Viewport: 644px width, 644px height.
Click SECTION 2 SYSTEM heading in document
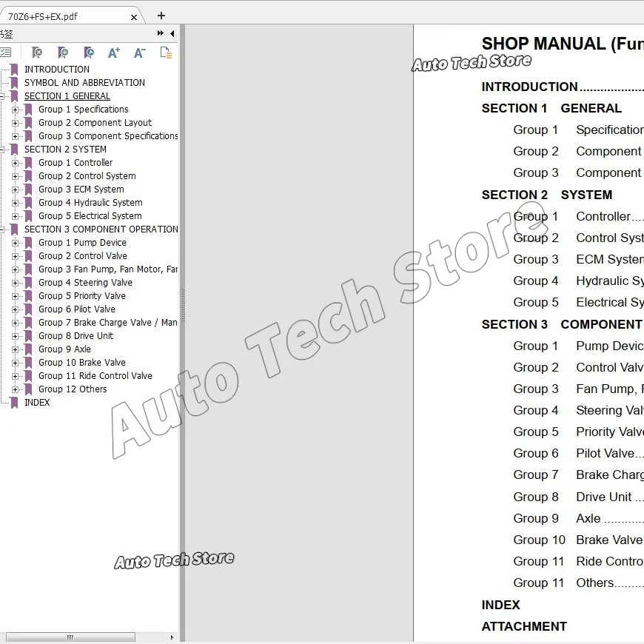click(547, 195)
